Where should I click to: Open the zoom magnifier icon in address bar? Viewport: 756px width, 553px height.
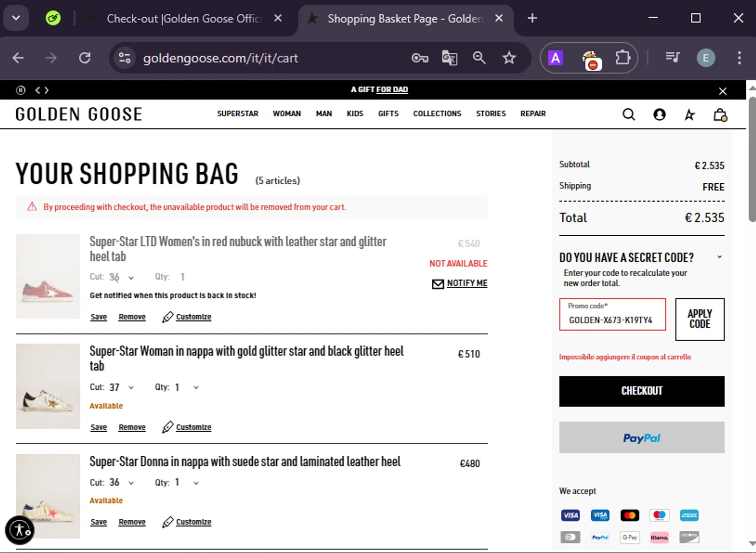(479, 58)
